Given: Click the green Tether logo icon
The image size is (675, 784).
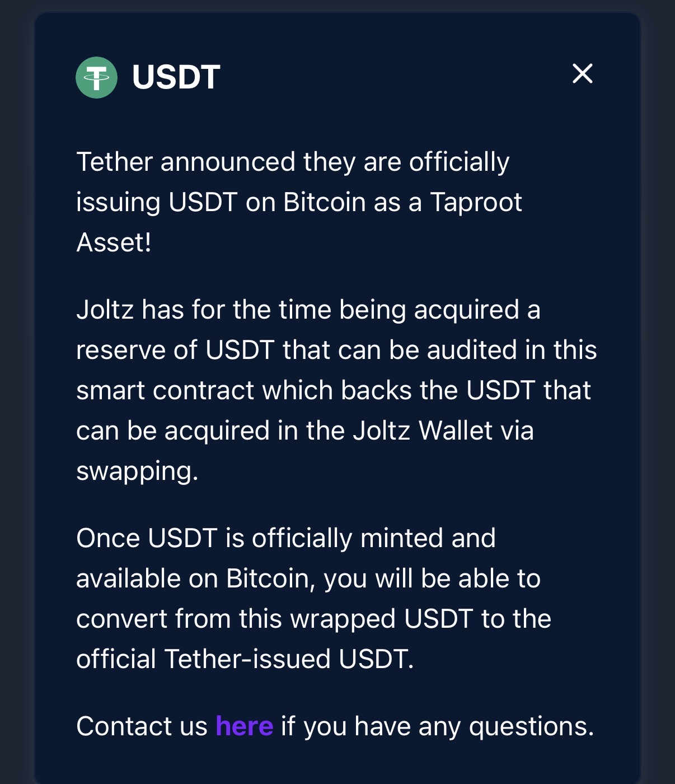Looking at the screenshot, I should [96, 77].
